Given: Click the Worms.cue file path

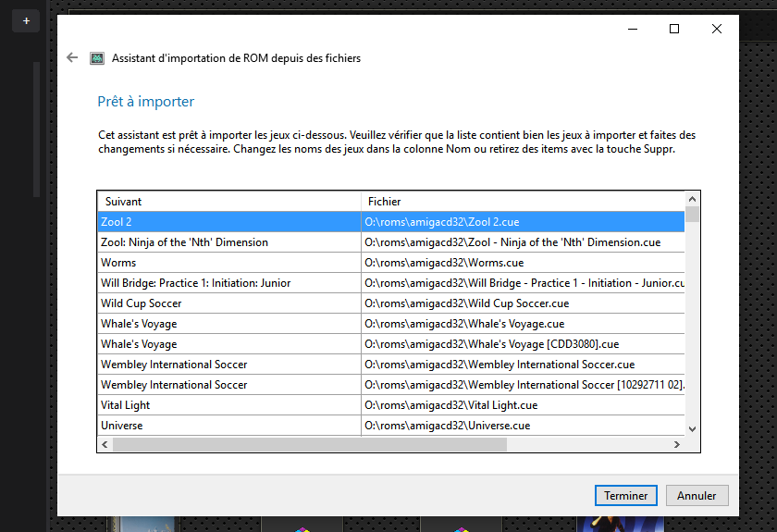Looking at the screenshot, I should tap(523, 262).
